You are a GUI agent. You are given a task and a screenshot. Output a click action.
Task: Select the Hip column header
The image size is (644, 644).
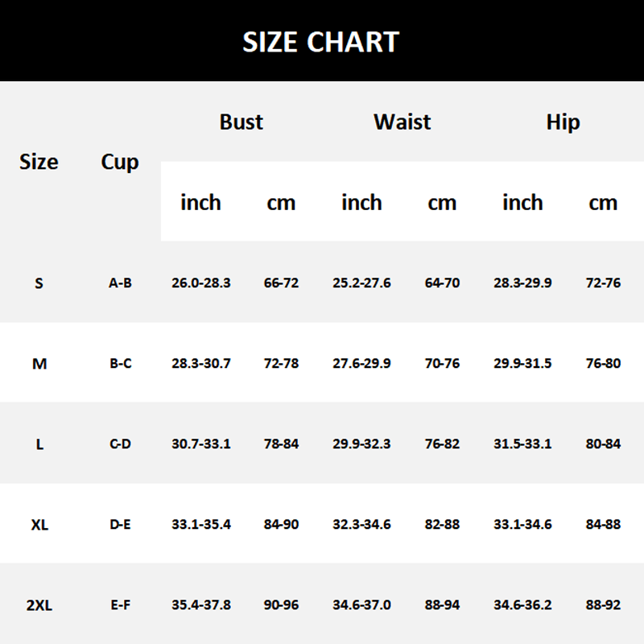pos(563,122)
